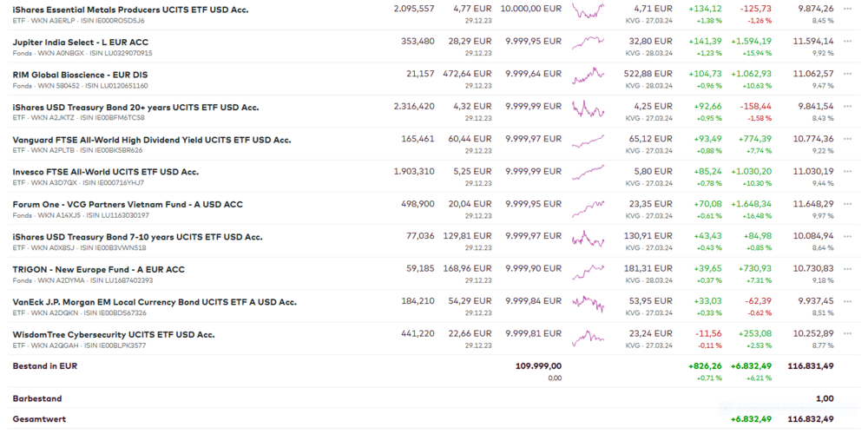Click the ellipsis icon for RIM Global Bioscience

click(847, 74)
